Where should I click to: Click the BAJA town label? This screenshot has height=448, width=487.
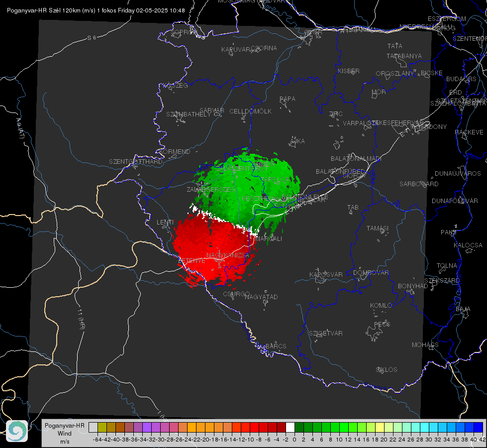click(463, 309)
